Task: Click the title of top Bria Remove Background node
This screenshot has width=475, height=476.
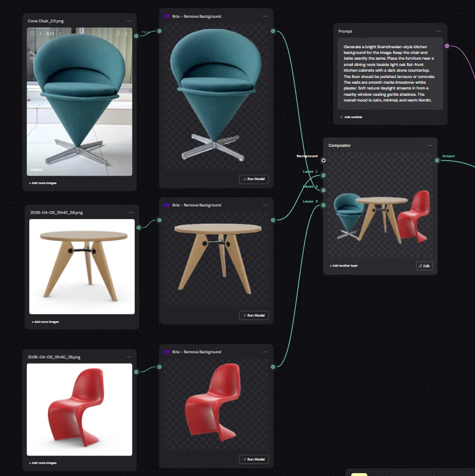Action: pyautogui.click(x=197, y=17)
